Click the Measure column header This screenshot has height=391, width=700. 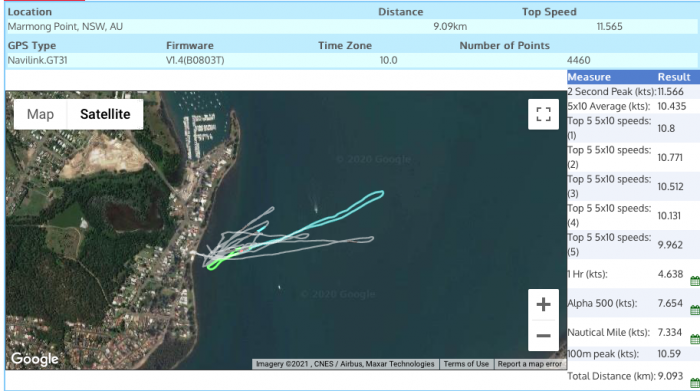pyautogui.click(x=589, y=77)
